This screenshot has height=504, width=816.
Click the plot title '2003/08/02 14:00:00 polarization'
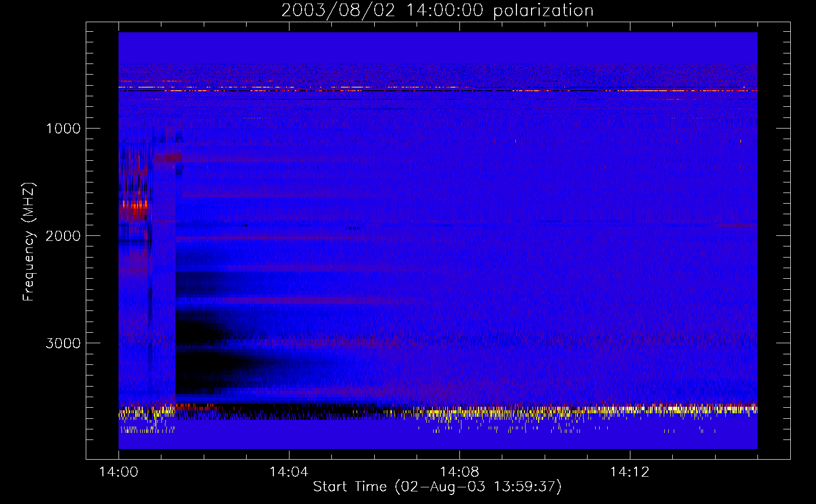point(437,11)
